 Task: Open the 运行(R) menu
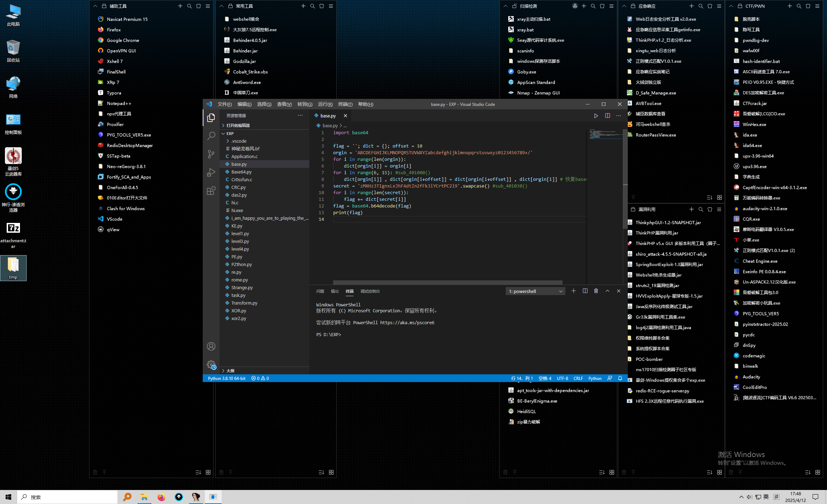pyautogui.click(x=325, y=104)
